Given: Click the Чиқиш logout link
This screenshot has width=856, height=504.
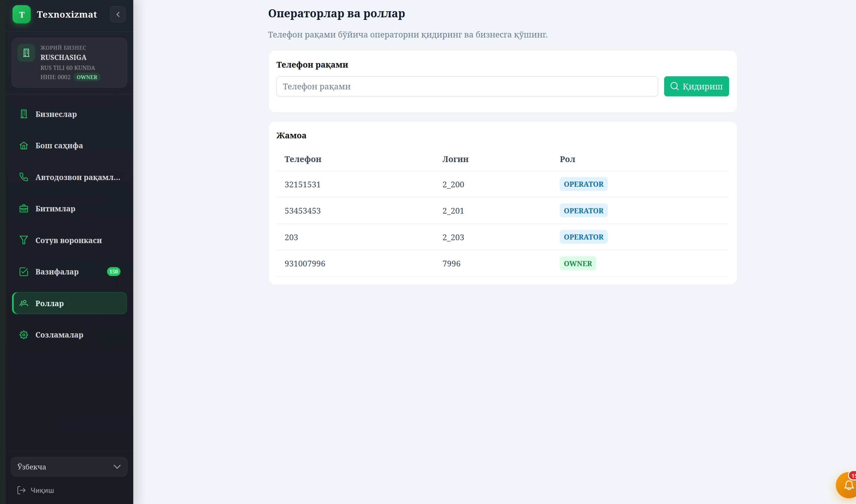Looking at the screenshot, I should (36, 490).
